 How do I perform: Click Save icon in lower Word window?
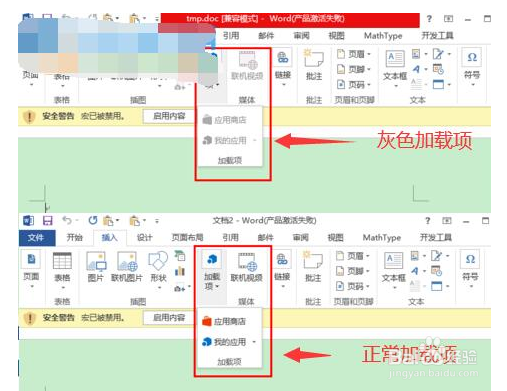(48, 220)
